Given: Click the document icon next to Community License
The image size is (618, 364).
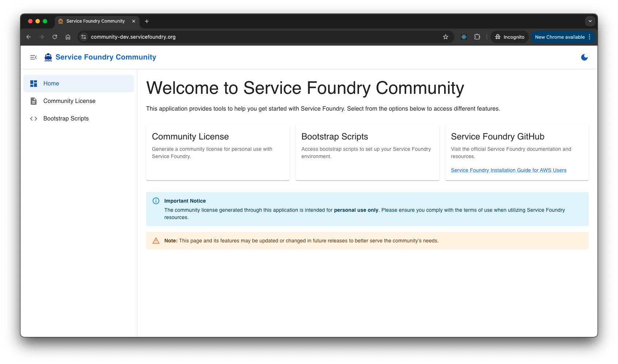Looking at the screenshot, I should click(33, 101).
